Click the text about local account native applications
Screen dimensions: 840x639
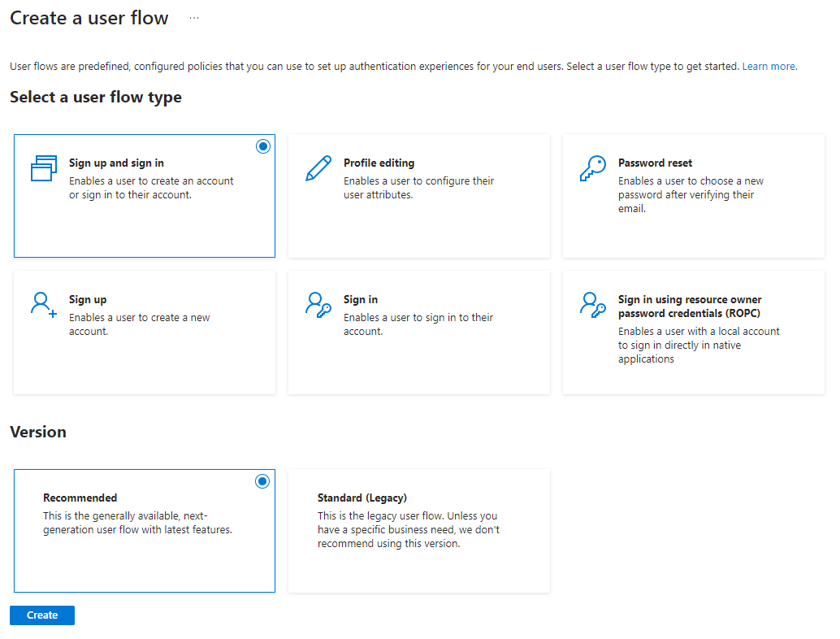tap(699, 346)
